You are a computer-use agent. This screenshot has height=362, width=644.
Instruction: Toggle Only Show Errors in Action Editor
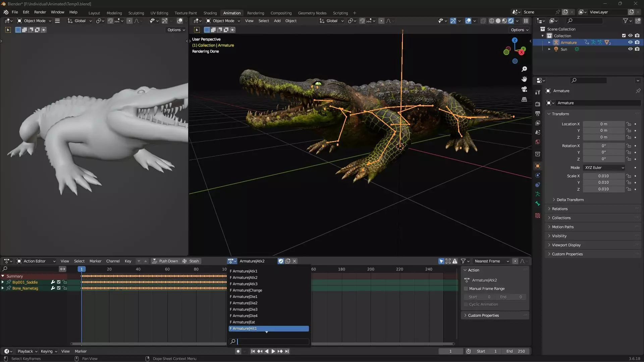point(455,261)
